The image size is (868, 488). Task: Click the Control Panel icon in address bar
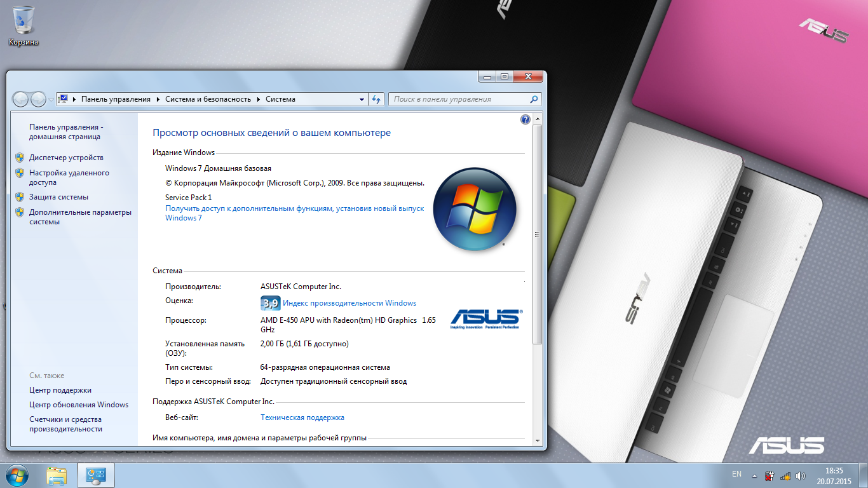[63, 99]
